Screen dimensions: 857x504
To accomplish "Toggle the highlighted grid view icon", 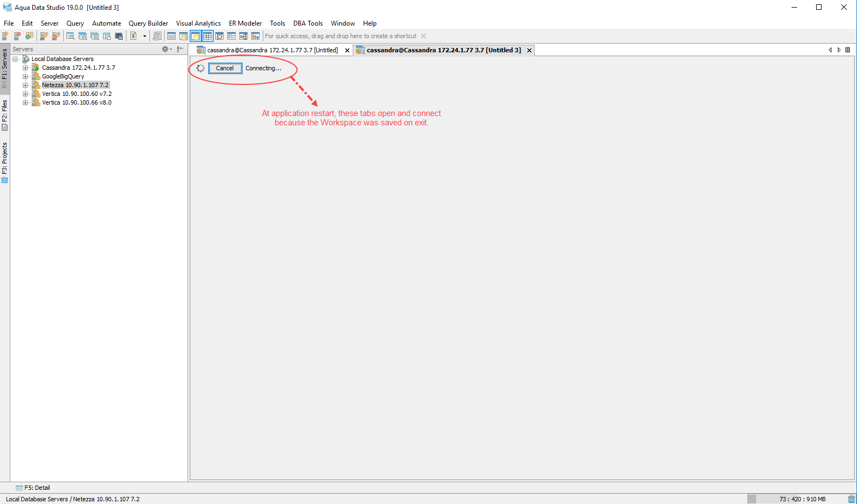I will point(208,36).
